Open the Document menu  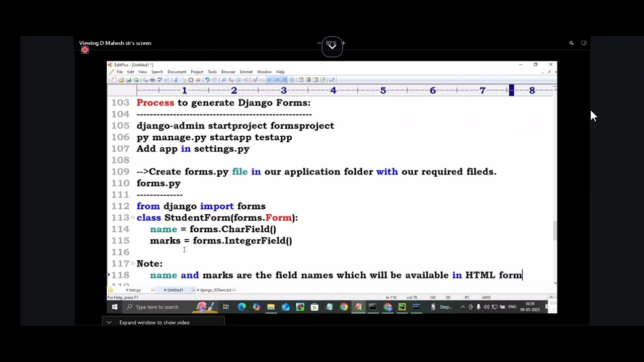click(177, 72)
